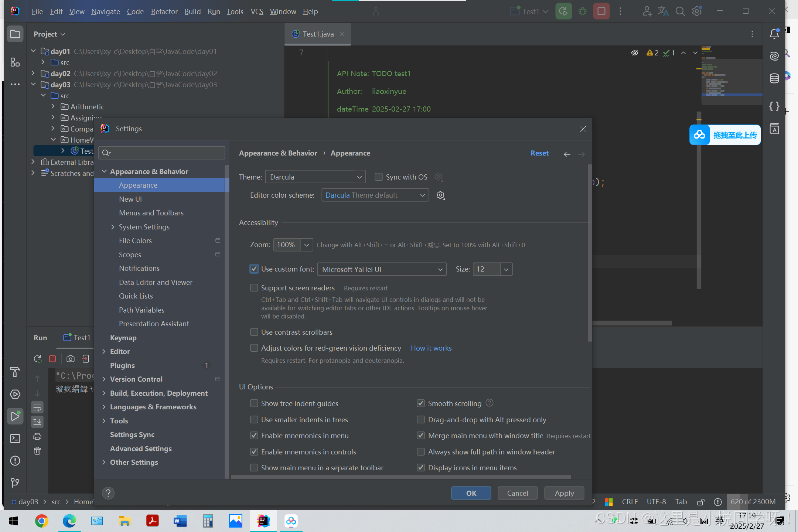Click the OK button

pyautogui.click(x=471, y=493)
